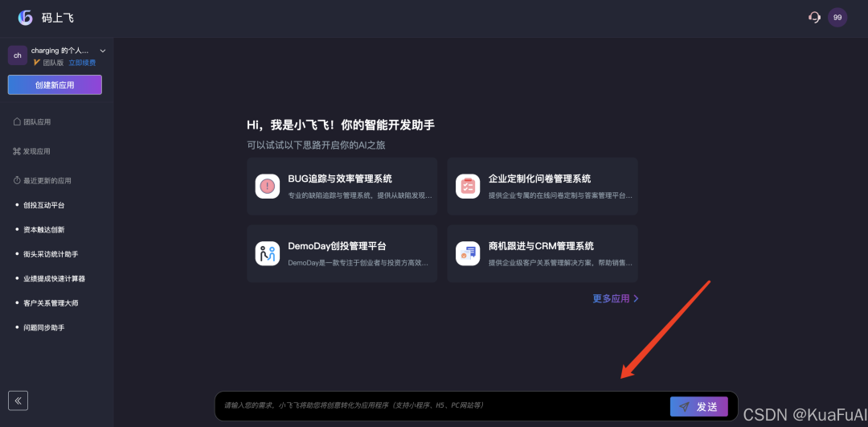868x427 pixels.
Task: Select BUG追踪与效率管理系统 card title
Action: (340, 179)
